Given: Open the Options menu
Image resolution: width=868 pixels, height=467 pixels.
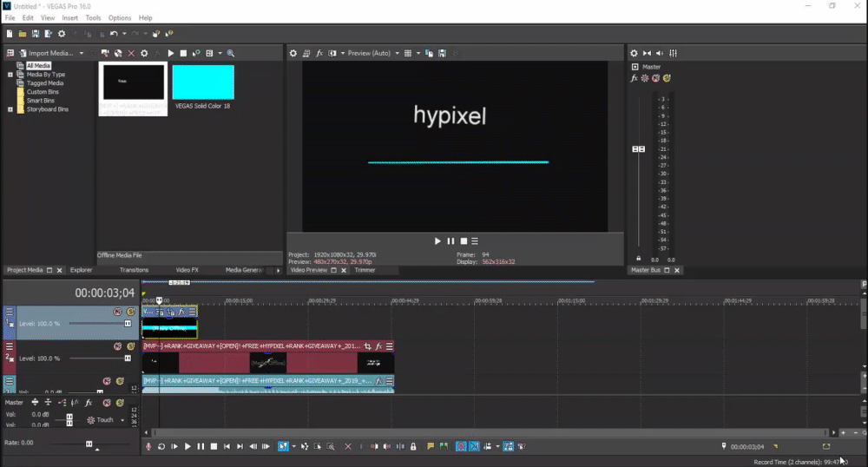Looking at the screenshot, I should pos(120,17).
